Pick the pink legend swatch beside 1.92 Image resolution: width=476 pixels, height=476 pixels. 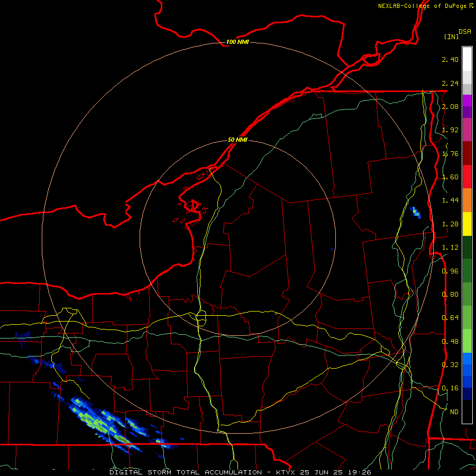467,130
